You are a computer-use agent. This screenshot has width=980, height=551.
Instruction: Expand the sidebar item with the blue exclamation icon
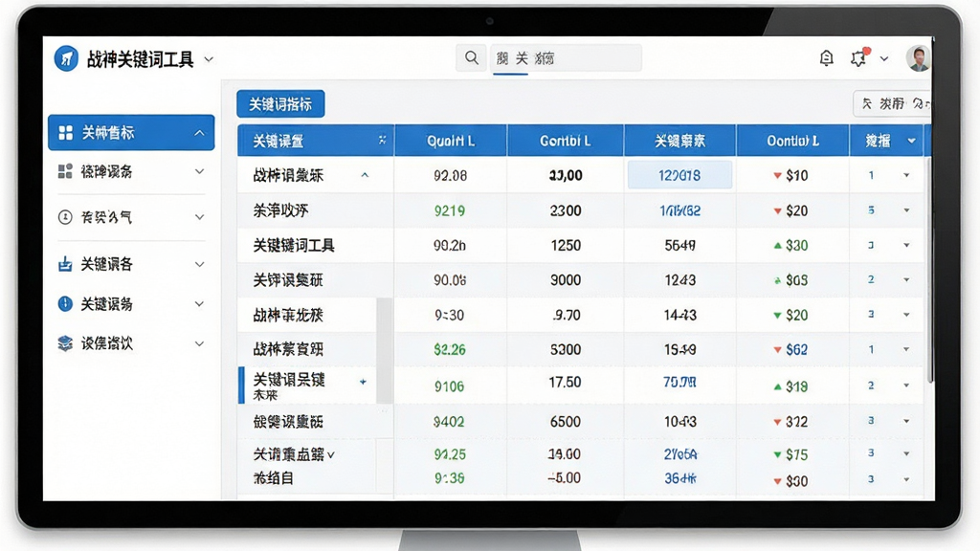tap(199, 303)
